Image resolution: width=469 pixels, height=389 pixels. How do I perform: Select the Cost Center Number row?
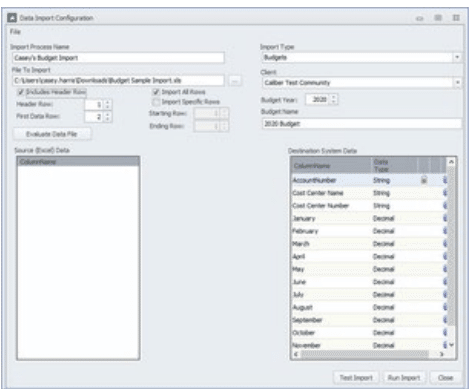[369, 205]
